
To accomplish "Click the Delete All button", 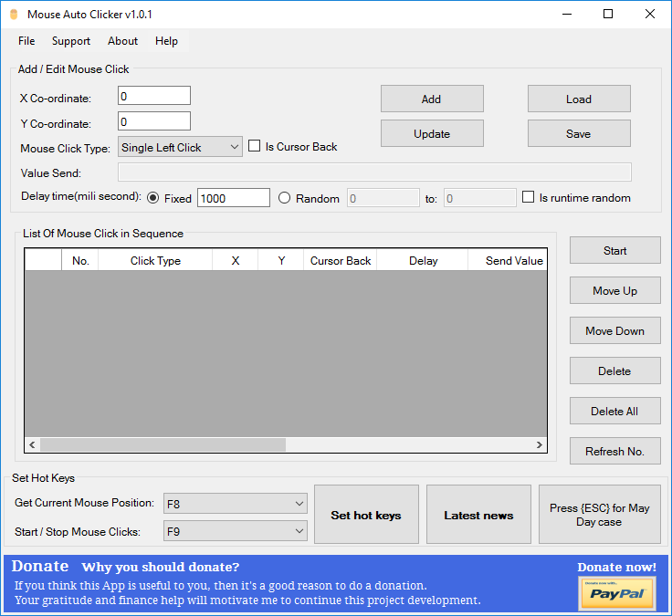I will pyautogui.click(x=615, y=412).
